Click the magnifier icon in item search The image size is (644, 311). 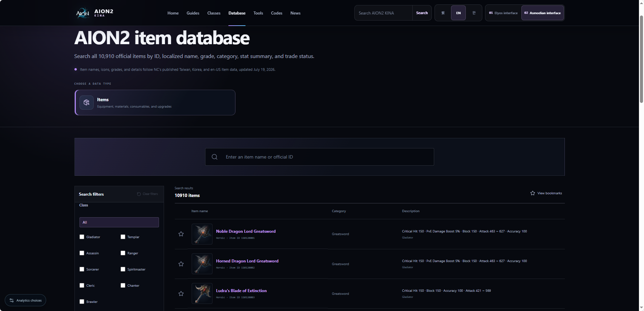215,157
